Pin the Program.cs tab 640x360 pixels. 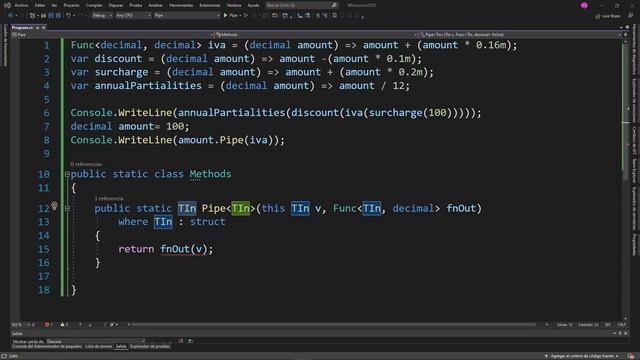38,28
